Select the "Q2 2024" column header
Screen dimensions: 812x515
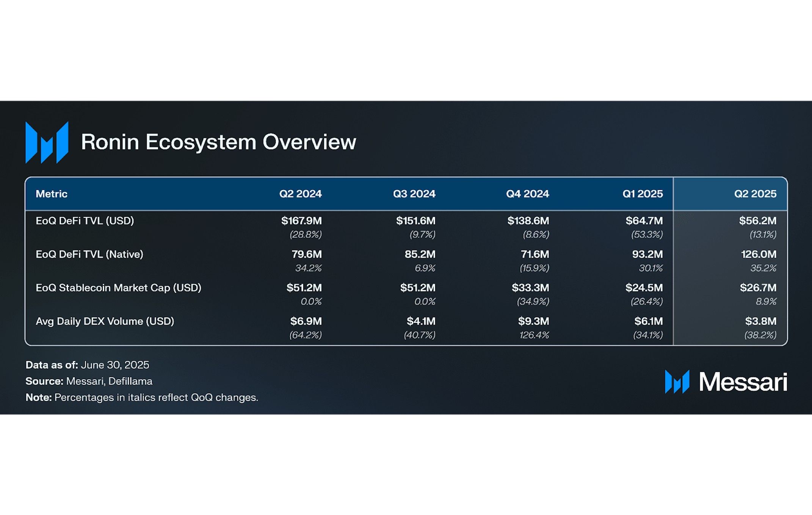click(x=301, y=194)
